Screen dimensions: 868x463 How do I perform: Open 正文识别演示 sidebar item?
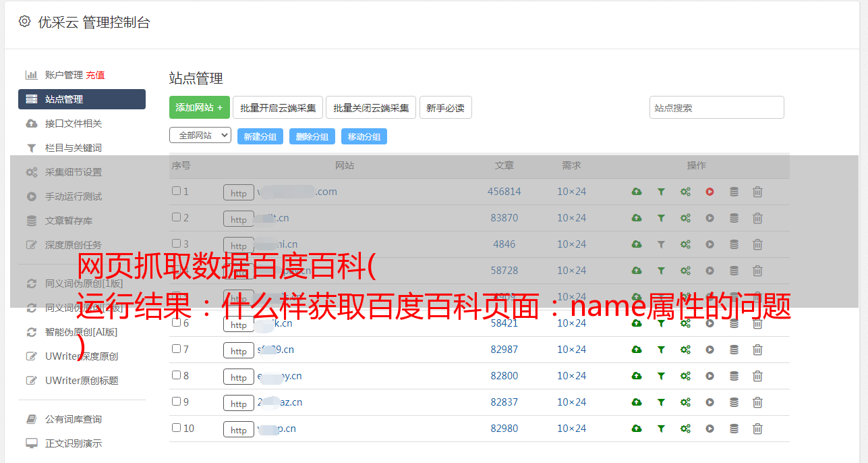[74, 443]
